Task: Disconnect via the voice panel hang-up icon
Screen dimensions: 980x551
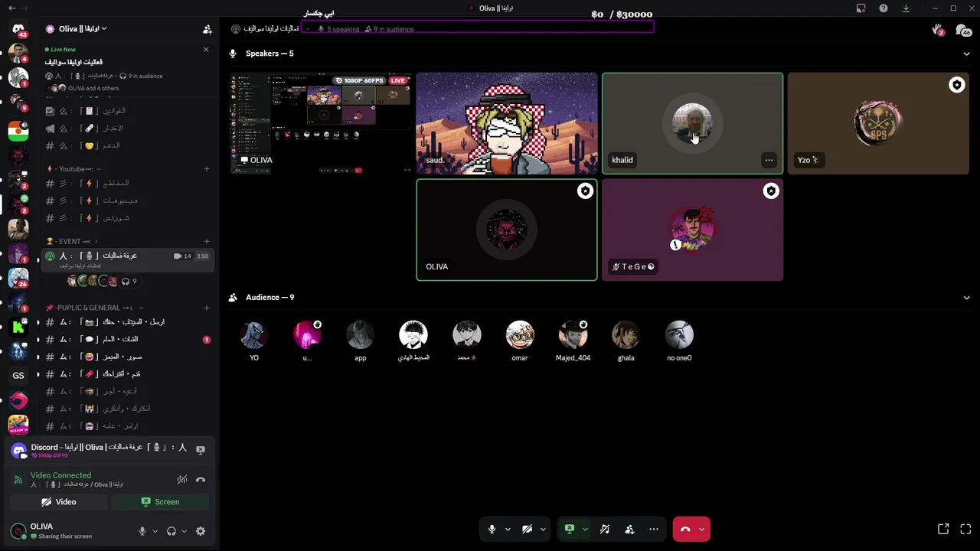Action: [x=201, y=480]
